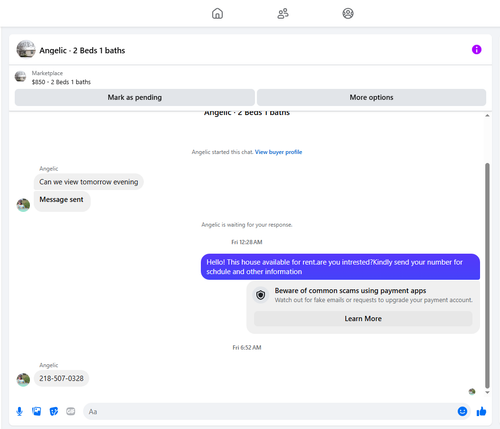The width and height of the screenshot is (500, 429).
Task: Click Learn More about payment scams
Action: (x=363, y=319)
